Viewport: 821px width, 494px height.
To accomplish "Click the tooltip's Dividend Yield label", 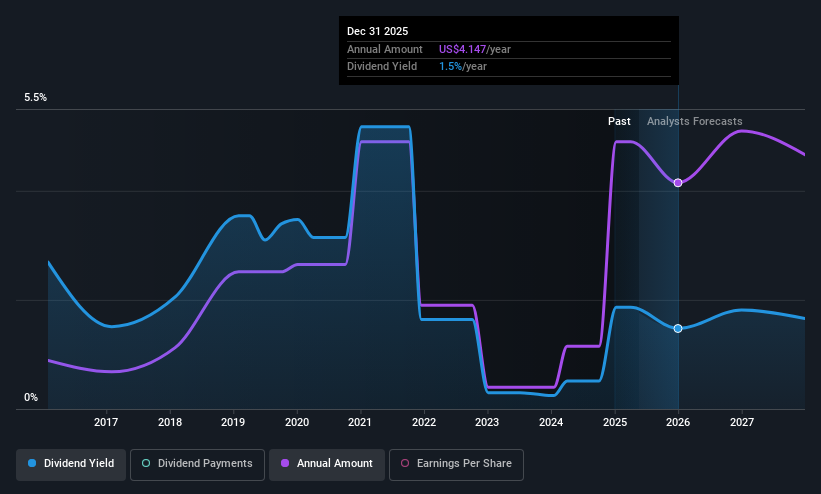I will pyautogui.click(x=382, y=67).
